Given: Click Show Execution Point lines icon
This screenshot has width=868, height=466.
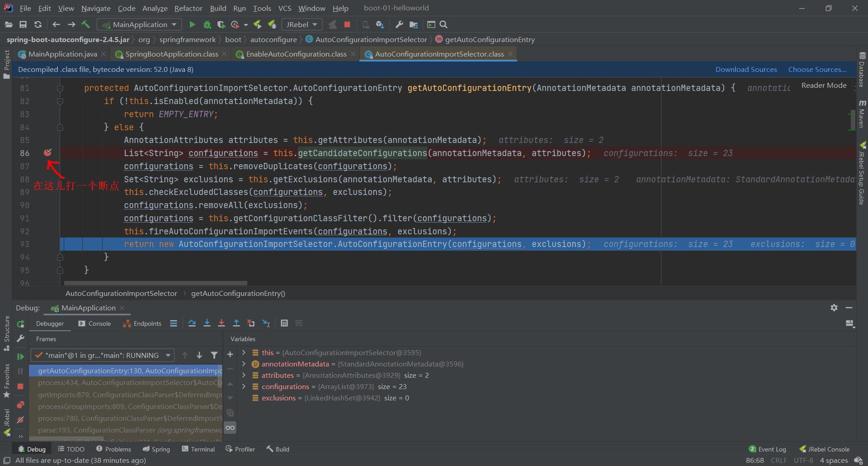Looking at the screenshot, I should (x=174, y=323).
